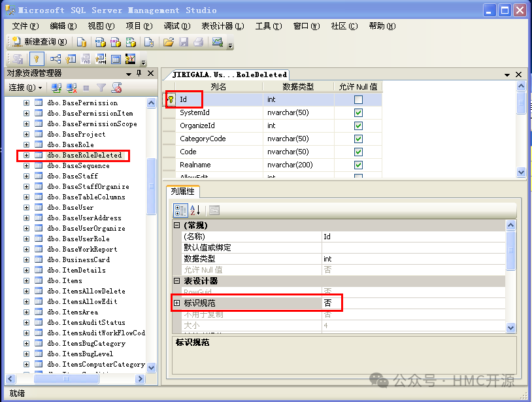
Task: Uncheck Allow Null for Code column
Action: pyautogui.click(x=358, y=152)
